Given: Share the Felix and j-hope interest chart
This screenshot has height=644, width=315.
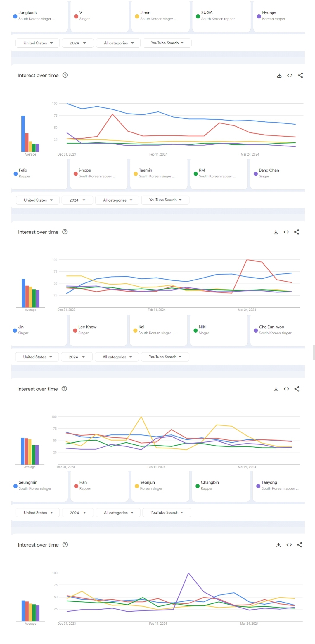Looking at the screenshot, I should 297,232.
